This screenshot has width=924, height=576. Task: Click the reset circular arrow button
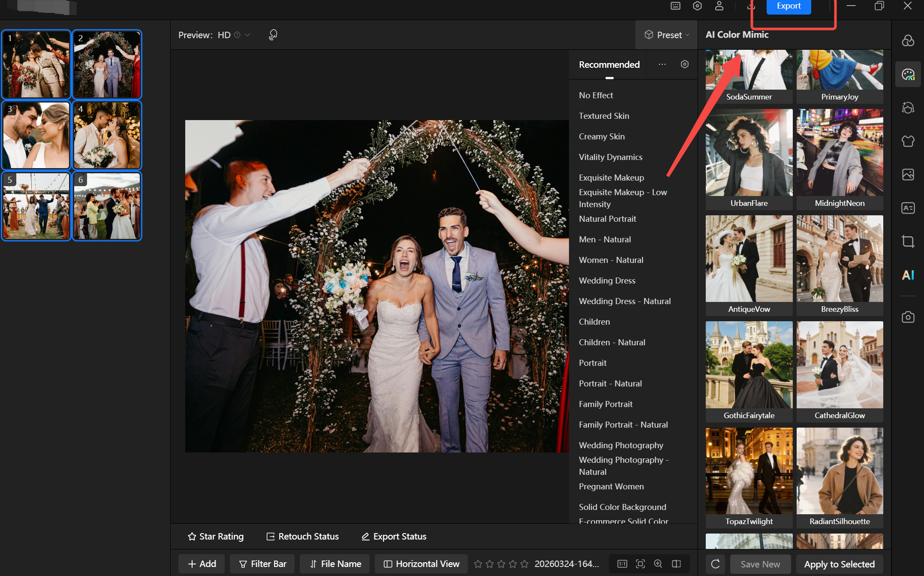tap(715, 564)
